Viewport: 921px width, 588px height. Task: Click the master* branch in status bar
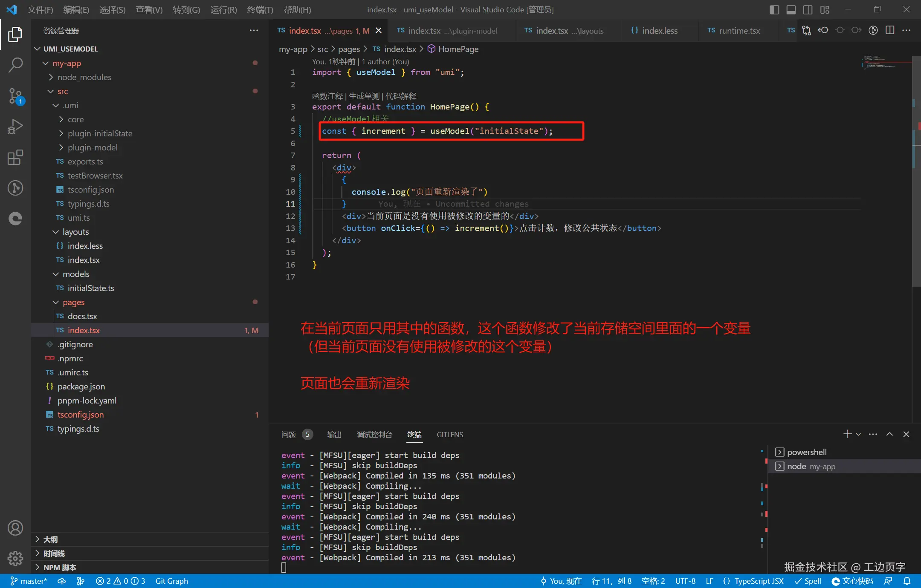pyautogui.click(x=29, y=581)
